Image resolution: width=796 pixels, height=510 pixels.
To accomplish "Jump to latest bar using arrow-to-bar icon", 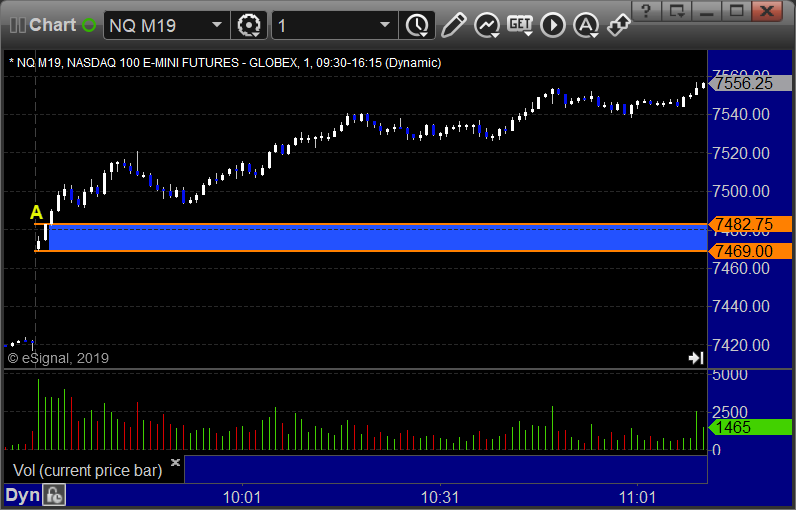I will click(x=696, y=358).
